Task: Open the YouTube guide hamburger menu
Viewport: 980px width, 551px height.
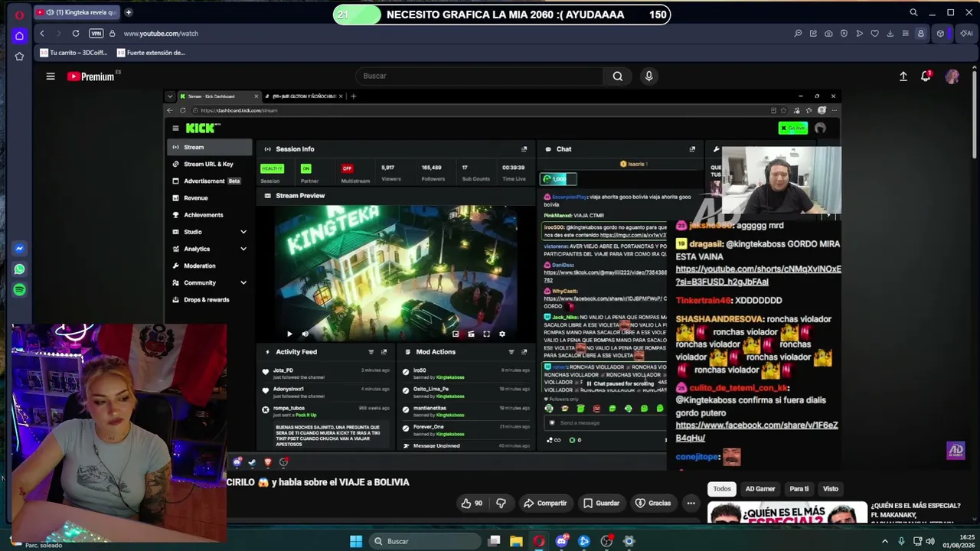Action: [x=51, y=76]
